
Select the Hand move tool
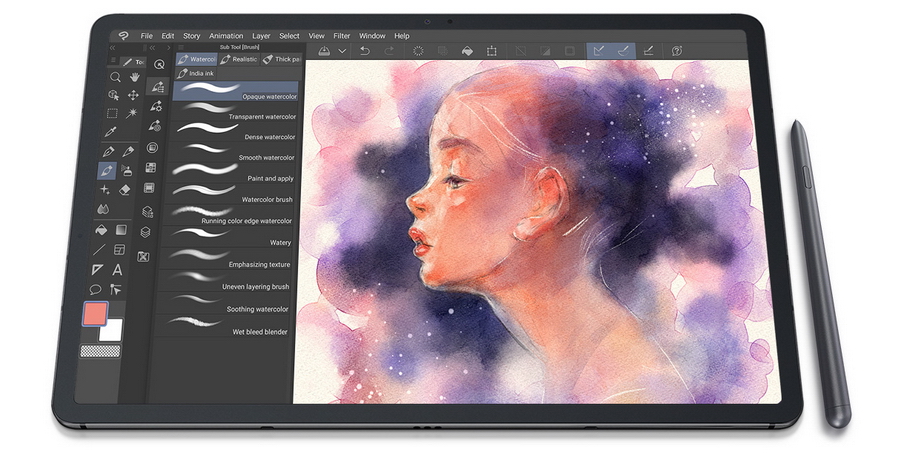point(134,77)
